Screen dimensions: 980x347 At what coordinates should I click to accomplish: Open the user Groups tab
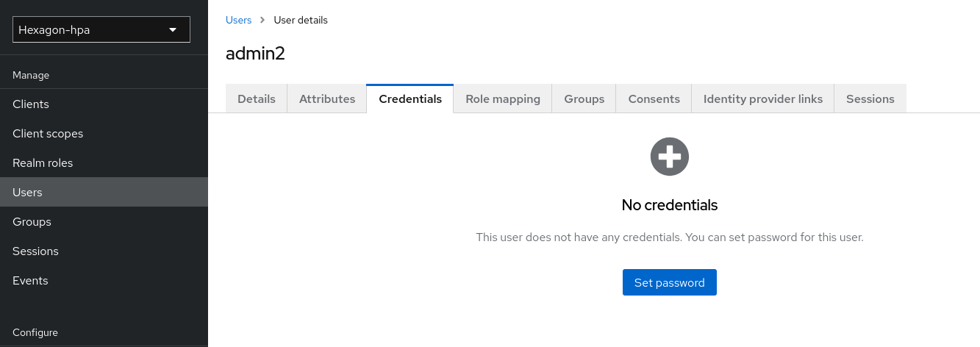[x=584, y=99]
